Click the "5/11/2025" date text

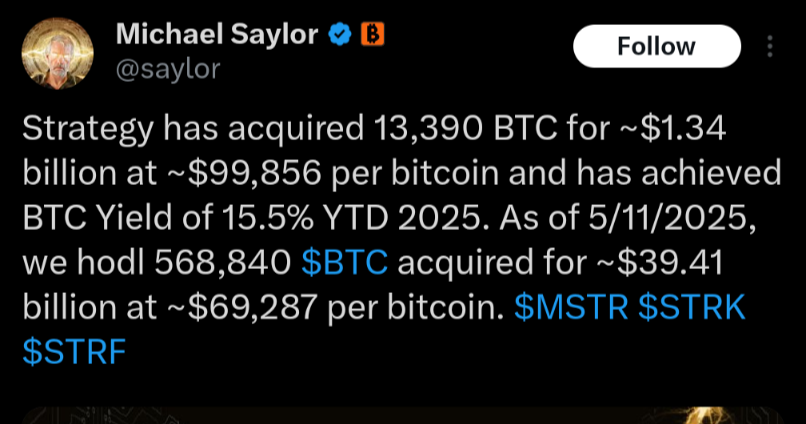click(x=672, y=218)
